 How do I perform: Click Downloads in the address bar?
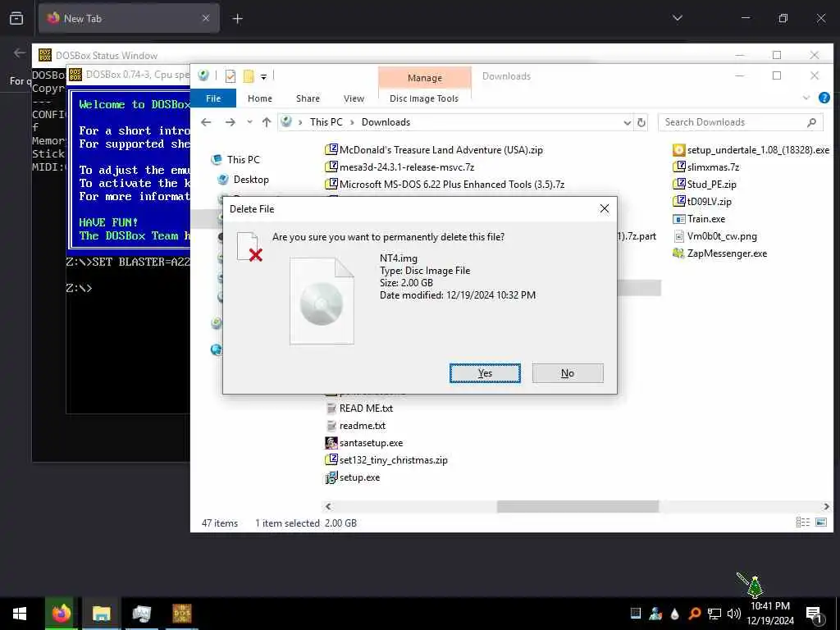tap(386, 122)
